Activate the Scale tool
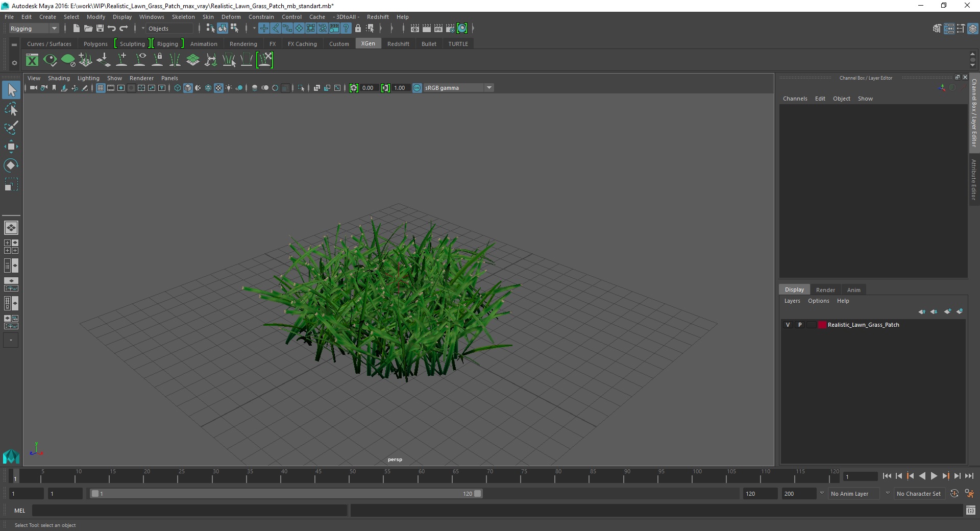 tap(11, 184)
